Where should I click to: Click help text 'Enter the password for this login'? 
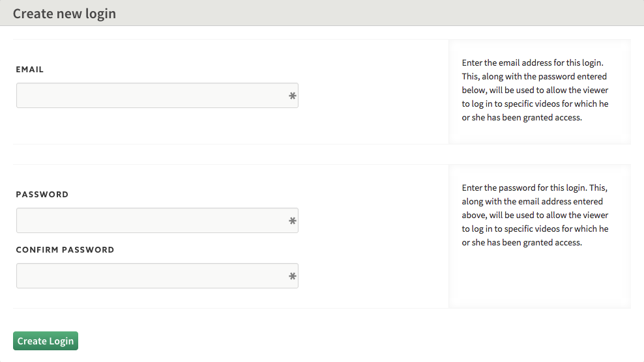pyautogui.click(x=535, y=215)
